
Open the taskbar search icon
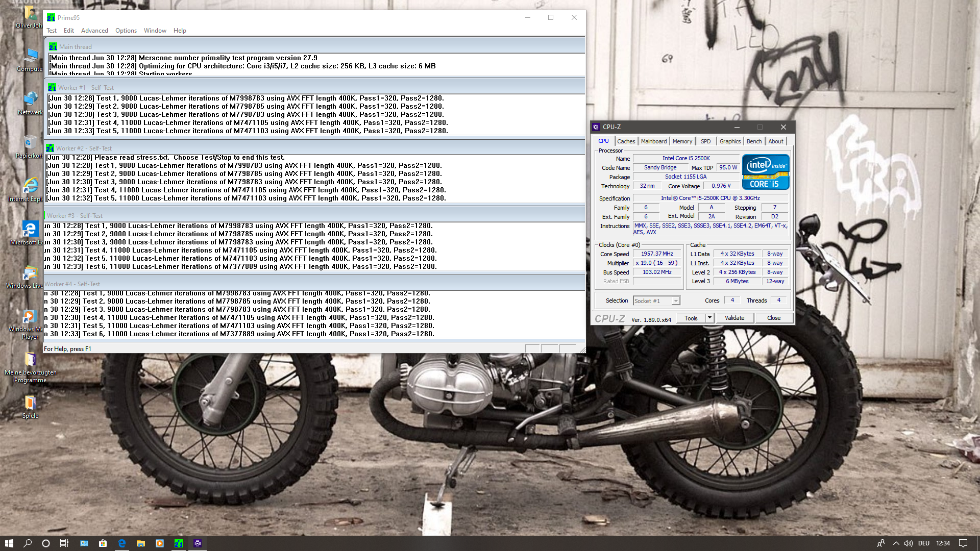coord(28,543)
